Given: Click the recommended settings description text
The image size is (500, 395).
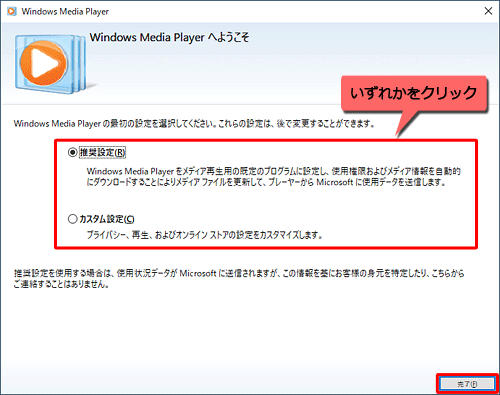Looking at the screenshot, I should click(273, 177).
